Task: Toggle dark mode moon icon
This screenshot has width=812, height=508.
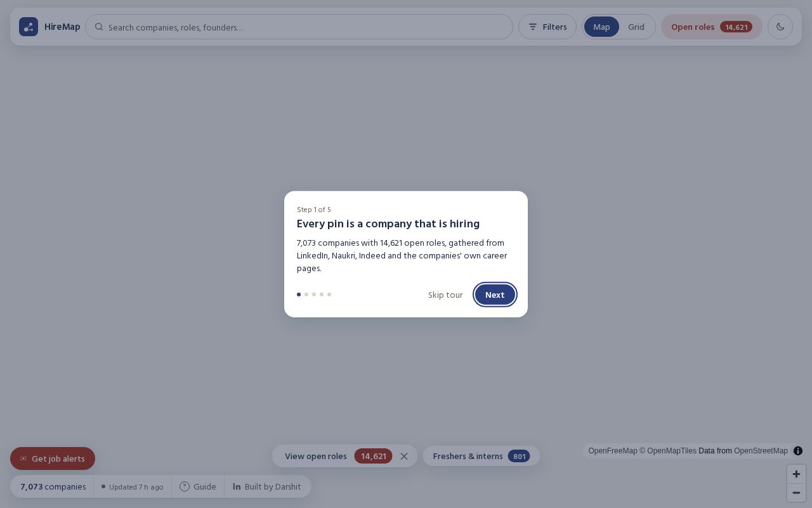Action: tap(780, 27)
